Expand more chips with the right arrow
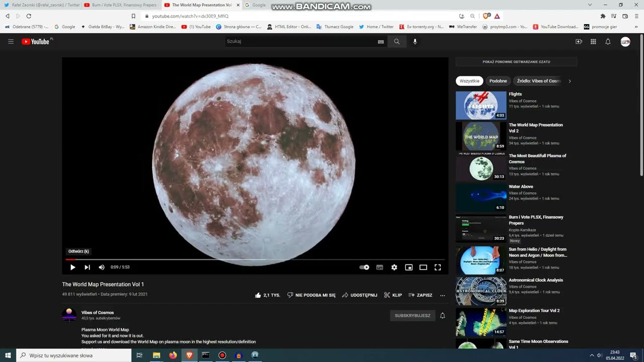This screenshot has width=644, height=362. [x=570, y=81]
